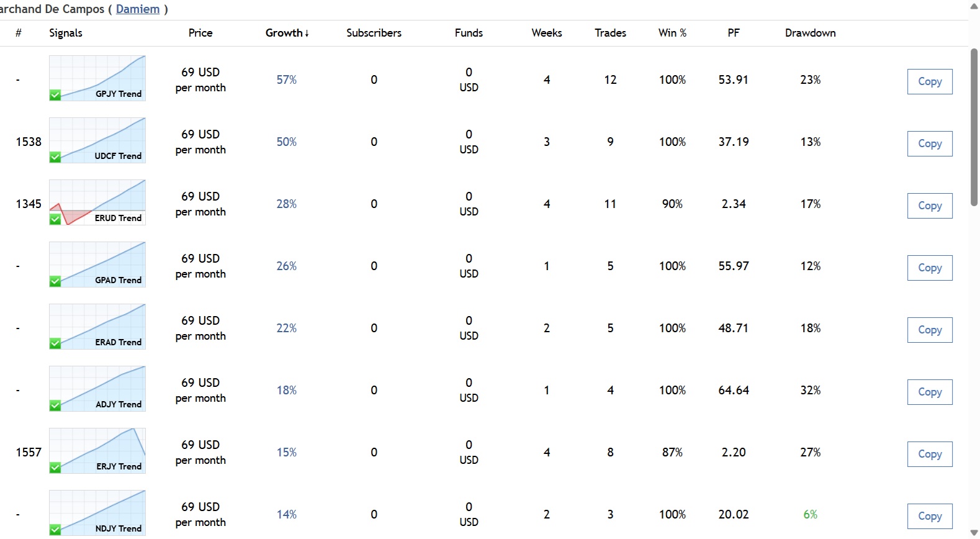This screenshot has height=539, width=980.
Task: Click the green verified check on UDCF Trend
Action: click(55, 157)
